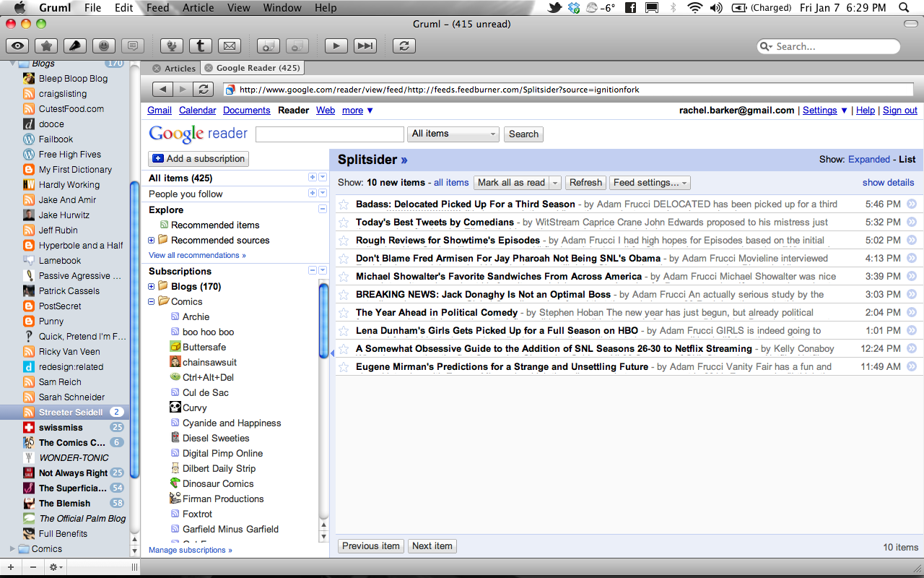Reload page using the browser reload button

(204, 89)
